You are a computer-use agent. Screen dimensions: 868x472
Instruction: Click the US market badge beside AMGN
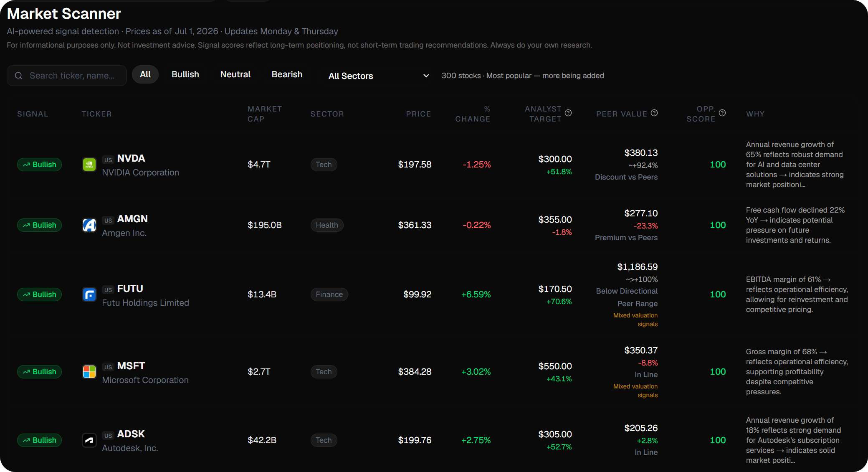[x=108, y=220]
